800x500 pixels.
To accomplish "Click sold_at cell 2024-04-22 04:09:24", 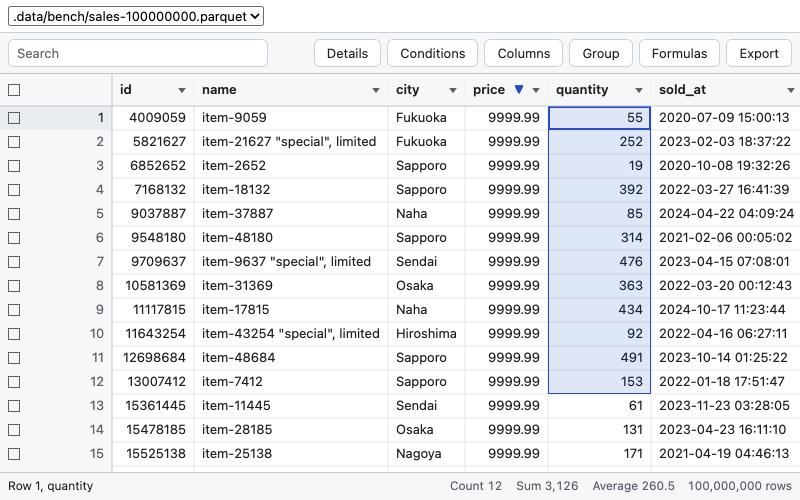I will [x=725, y=214].
